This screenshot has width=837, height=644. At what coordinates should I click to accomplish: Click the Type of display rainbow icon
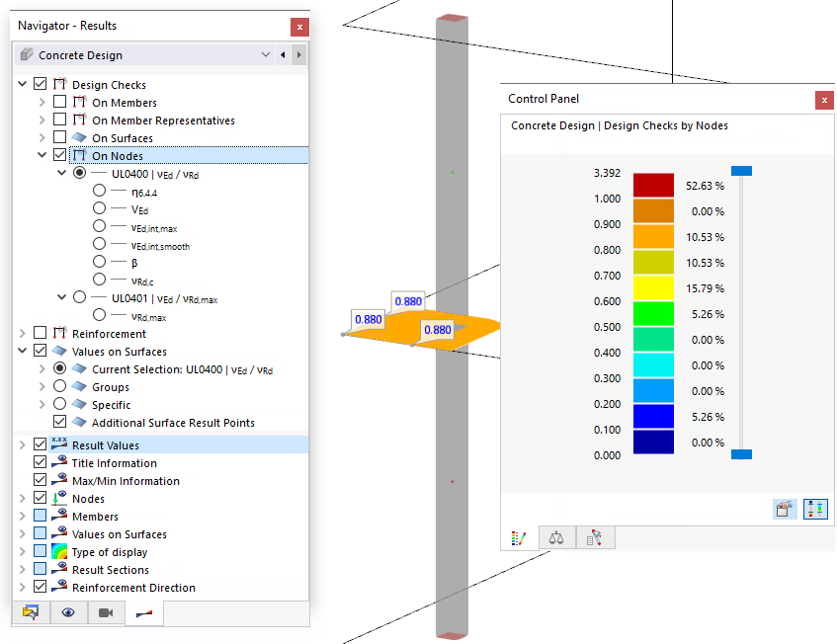pyautogui.click(x=59, y=551)
